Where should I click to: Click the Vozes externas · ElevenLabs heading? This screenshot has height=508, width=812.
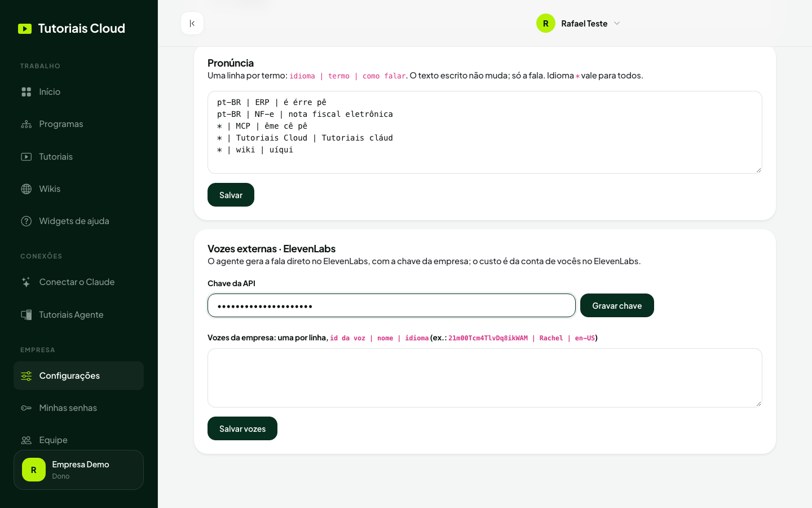point(271,248)
